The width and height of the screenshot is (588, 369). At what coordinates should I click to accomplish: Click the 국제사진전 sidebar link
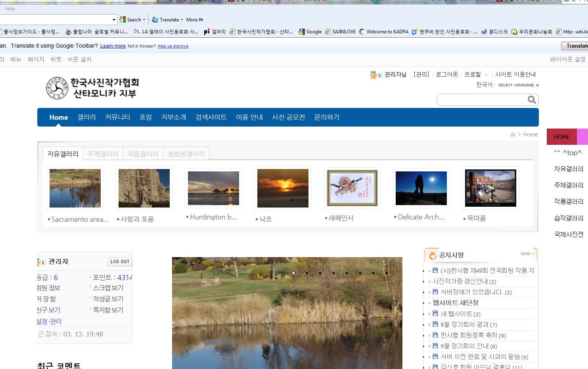point(569,234)
